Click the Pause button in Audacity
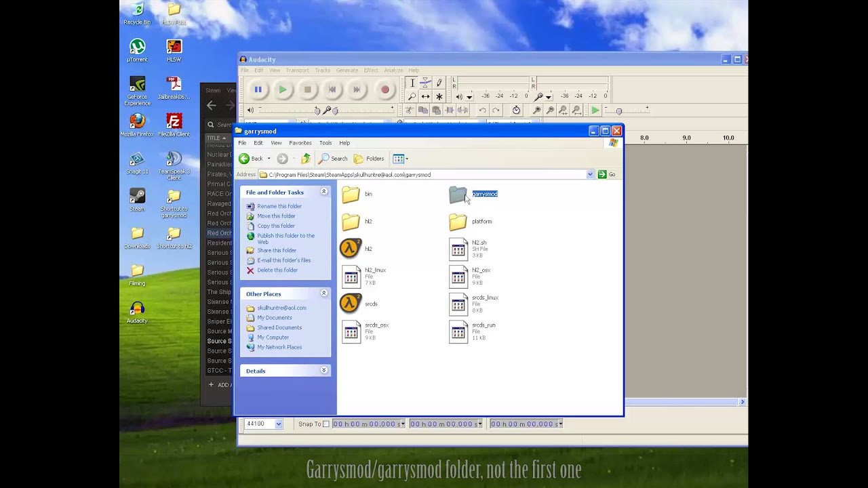 (258, 89)
